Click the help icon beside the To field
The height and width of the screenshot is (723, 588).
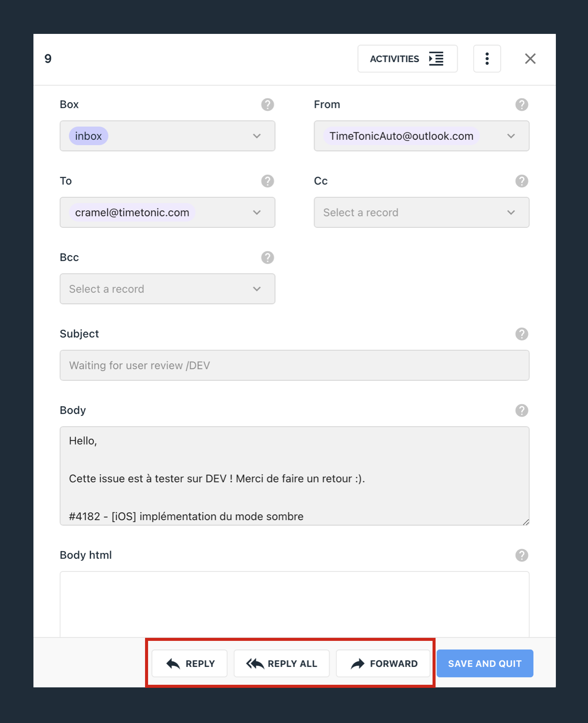tap(268, 181)
